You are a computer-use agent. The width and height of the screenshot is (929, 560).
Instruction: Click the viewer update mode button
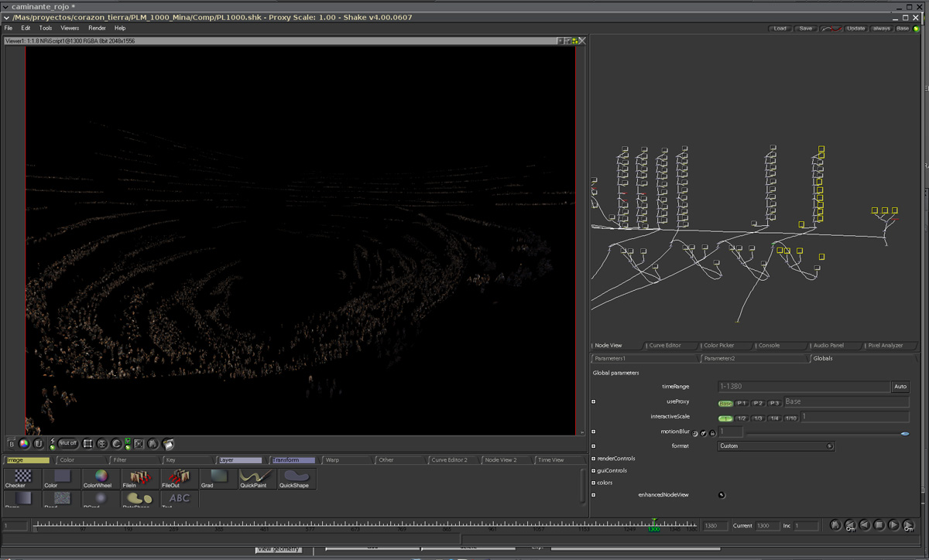coord(38,444)
